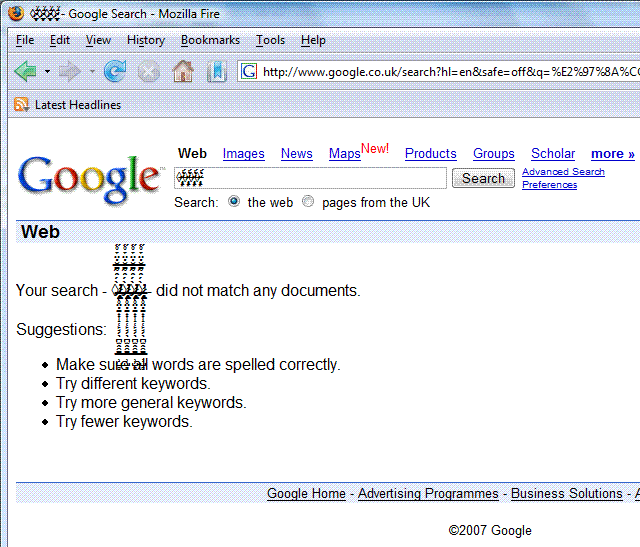Open the Tools menu

(270, 40)
